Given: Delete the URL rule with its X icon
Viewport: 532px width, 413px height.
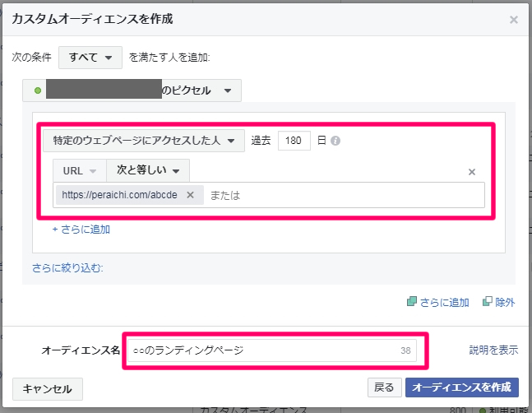Looking at the screenshot, I should (472, 172).
